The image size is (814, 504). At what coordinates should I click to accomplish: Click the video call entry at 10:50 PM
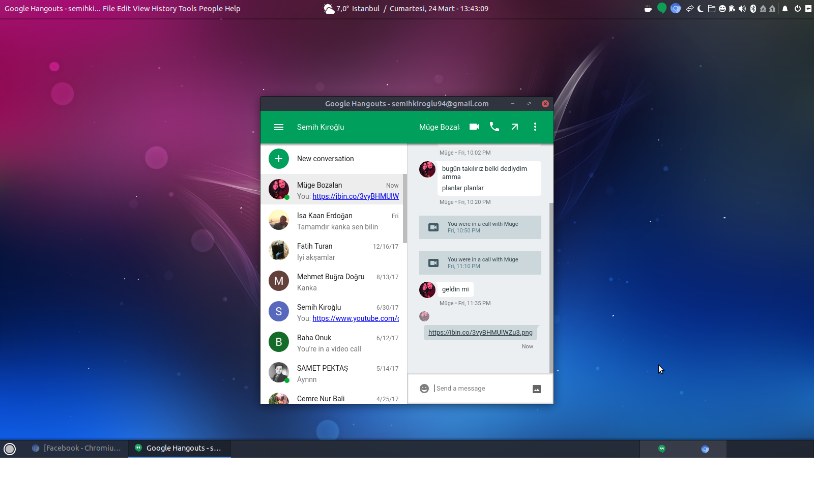(480, 227)
